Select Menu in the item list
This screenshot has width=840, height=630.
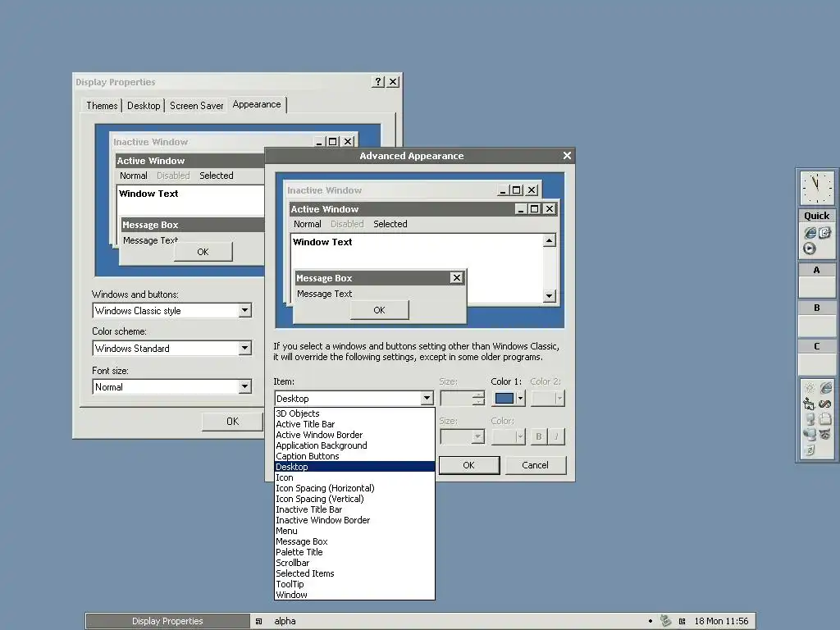click(x=354, y=531)
